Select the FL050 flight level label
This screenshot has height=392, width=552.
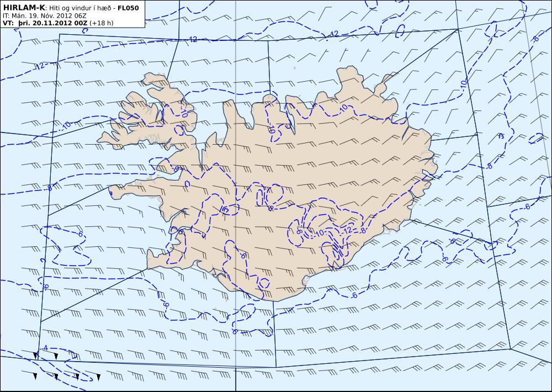coord(128,8)
